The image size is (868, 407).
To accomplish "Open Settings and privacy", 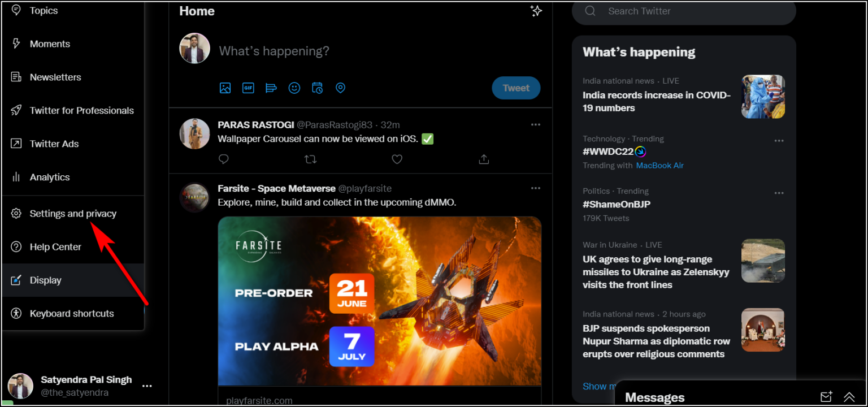I will 73,213.
